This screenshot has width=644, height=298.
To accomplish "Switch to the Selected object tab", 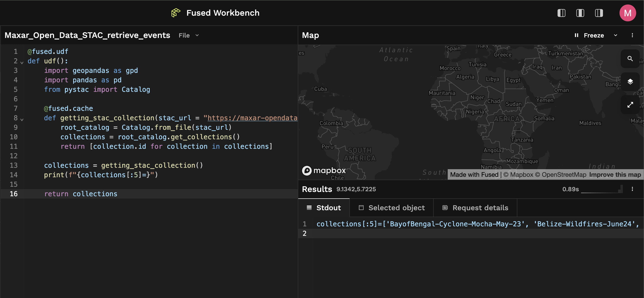I will (x=391, y=208).
